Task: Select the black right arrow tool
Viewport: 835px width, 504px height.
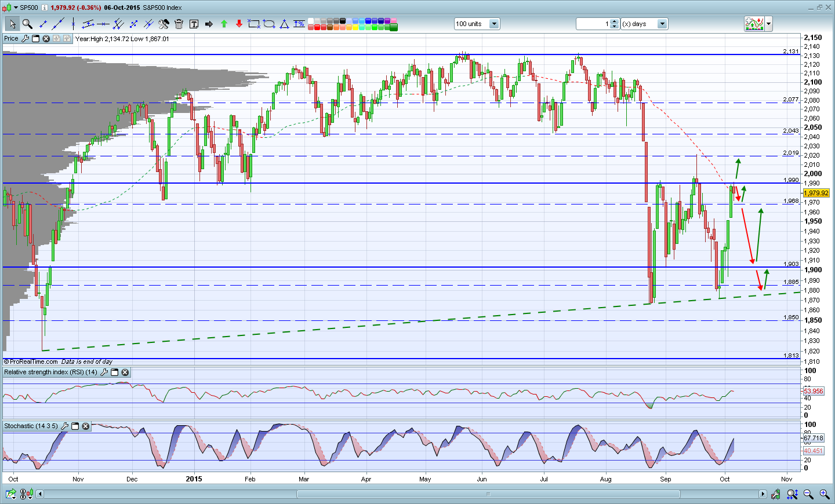Action: [209, 24]
